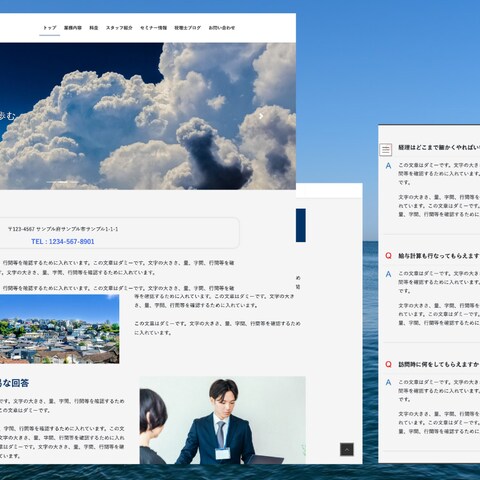Open the セミナー情報 navigation item
Screen dimensions: 480x480
[153, 28]
